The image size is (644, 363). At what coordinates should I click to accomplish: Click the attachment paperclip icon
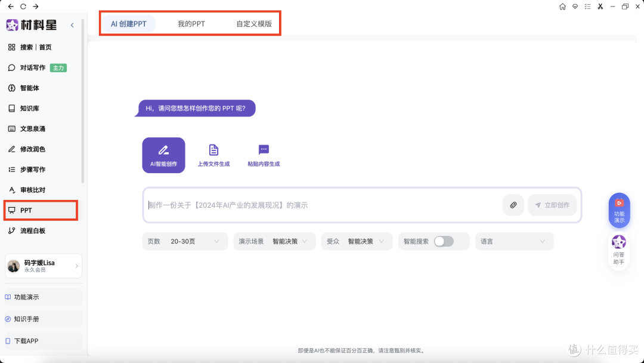(513, 205)
